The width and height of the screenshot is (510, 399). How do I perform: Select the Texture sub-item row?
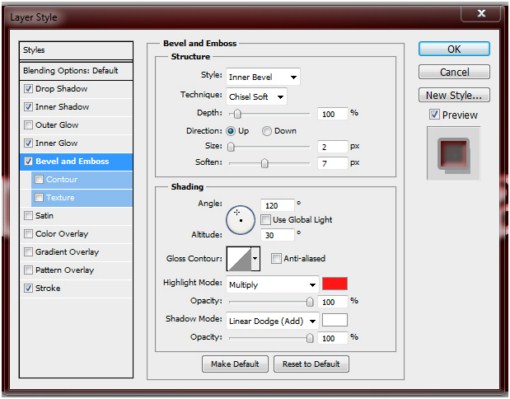(x=82, y=197)
